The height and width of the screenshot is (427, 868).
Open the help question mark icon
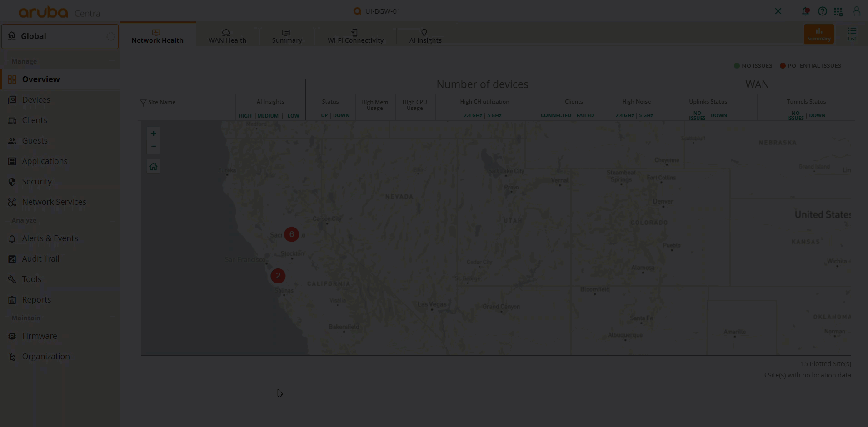pos(822,11)
